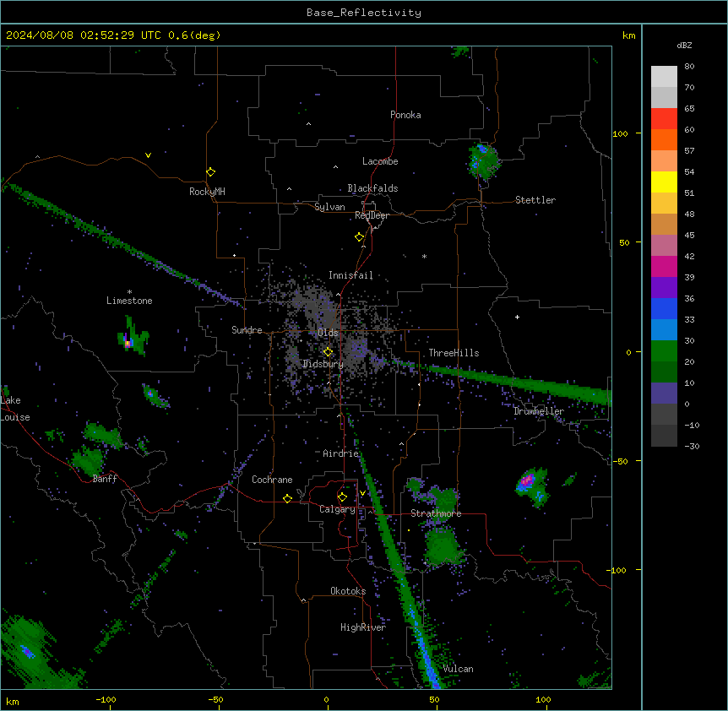
Task: Click the legend value -30
Action: click(x=692, y=446)
